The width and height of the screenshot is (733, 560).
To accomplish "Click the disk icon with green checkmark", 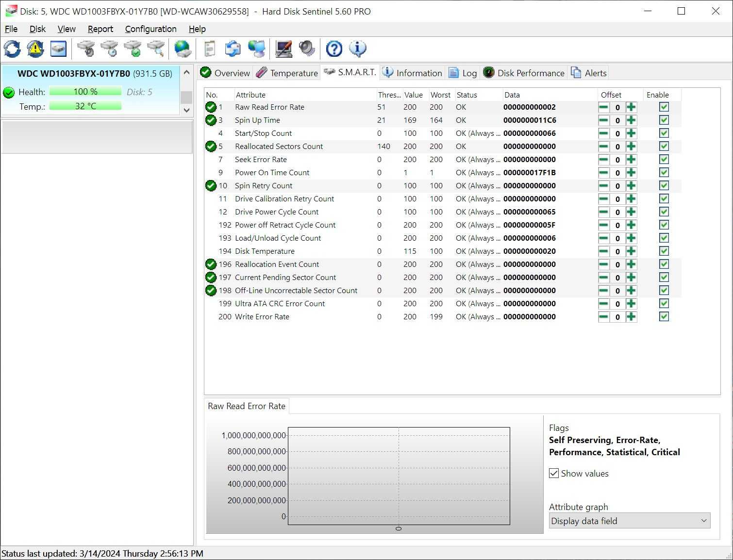I will coord(133,49).
